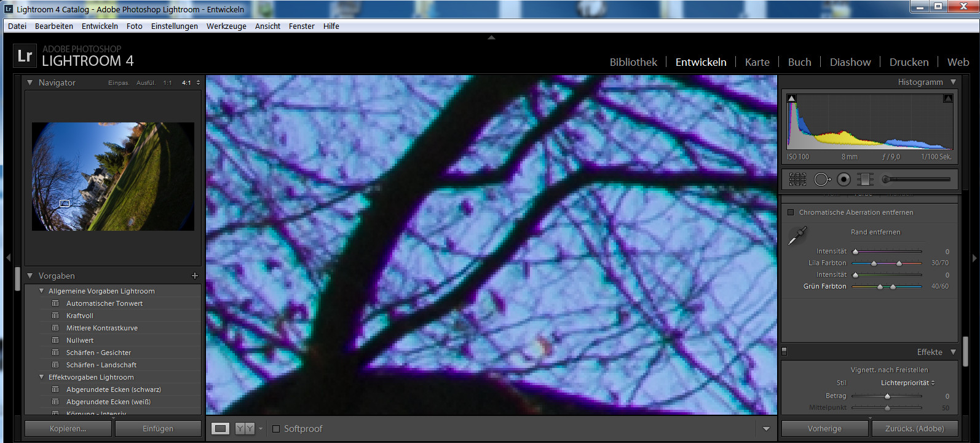
Task: Choose the red eye correction tool
Action: [x=844, y=180]
